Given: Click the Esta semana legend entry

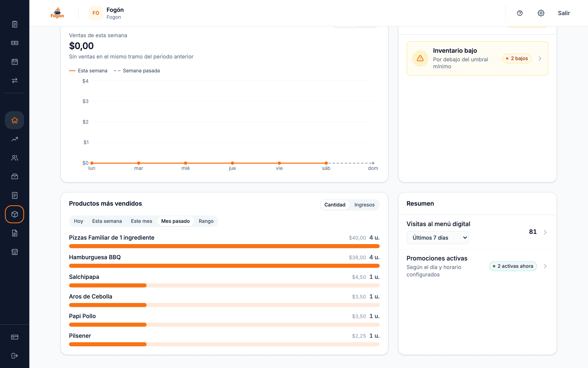Looking at the screenshot, I should (x=88, y=71).
